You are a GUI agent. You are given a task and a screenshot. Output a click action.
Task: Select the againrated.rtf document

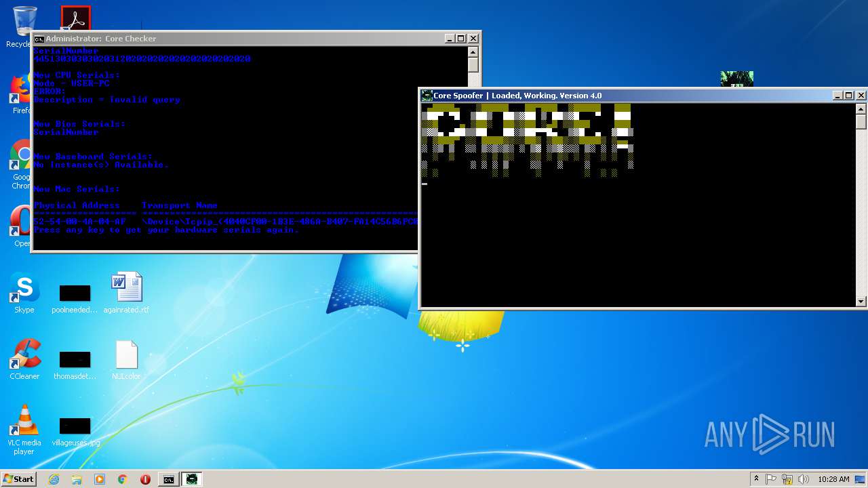pyautogui.click(x=126, y=293)
